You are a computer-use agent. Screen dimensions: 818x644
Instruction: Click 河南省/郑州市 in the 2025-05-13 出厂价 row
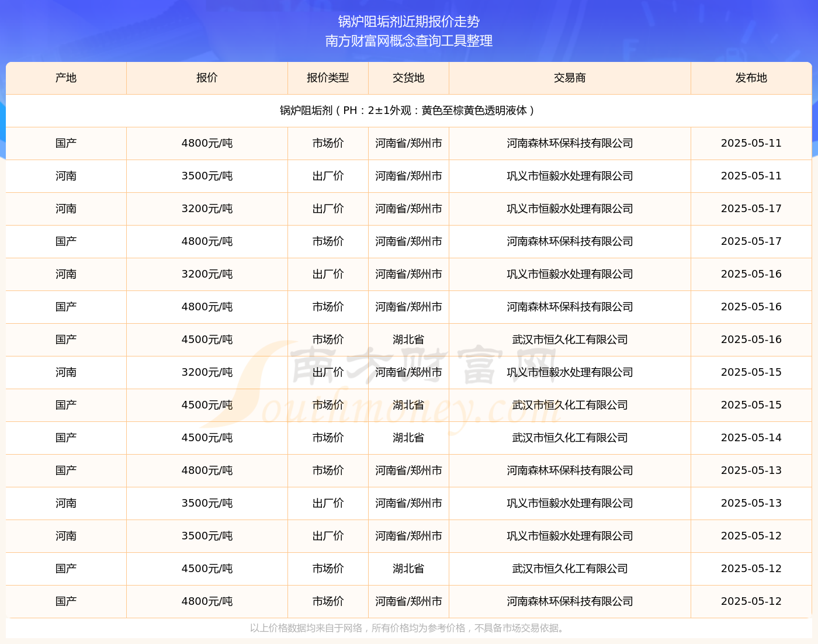(408, 503)
